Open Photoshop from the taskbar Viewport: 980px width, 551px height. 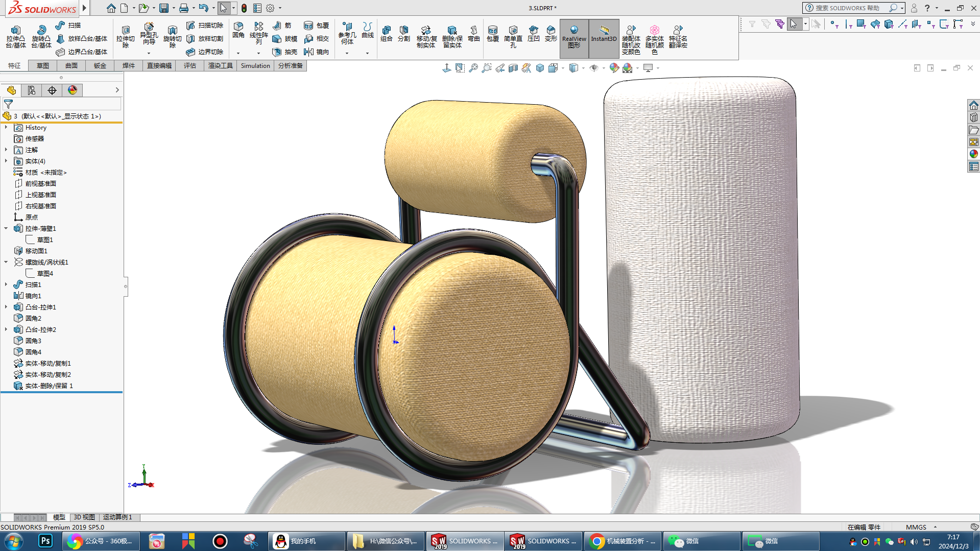(45, 541)
